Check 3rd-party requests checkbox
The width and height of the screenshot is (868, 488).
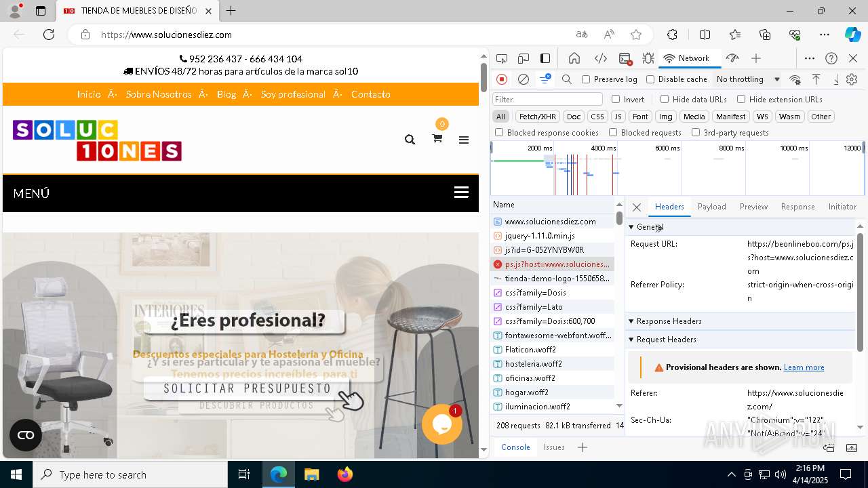click(696, 133)
